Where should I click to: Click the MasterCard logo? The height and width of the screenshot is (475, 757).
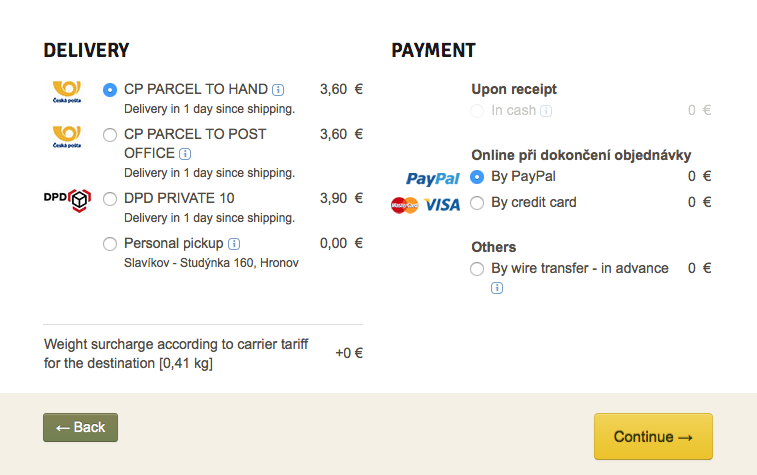coord(405,204)
